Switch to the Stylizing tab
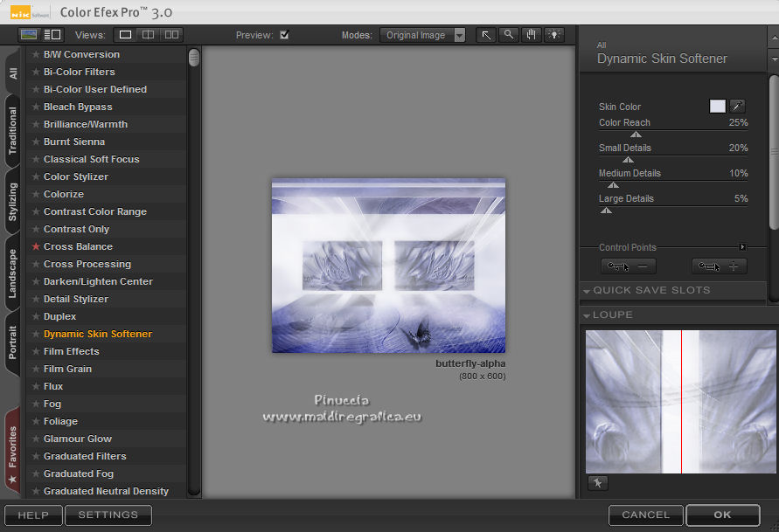779x532 pixels. pos(13,202)
